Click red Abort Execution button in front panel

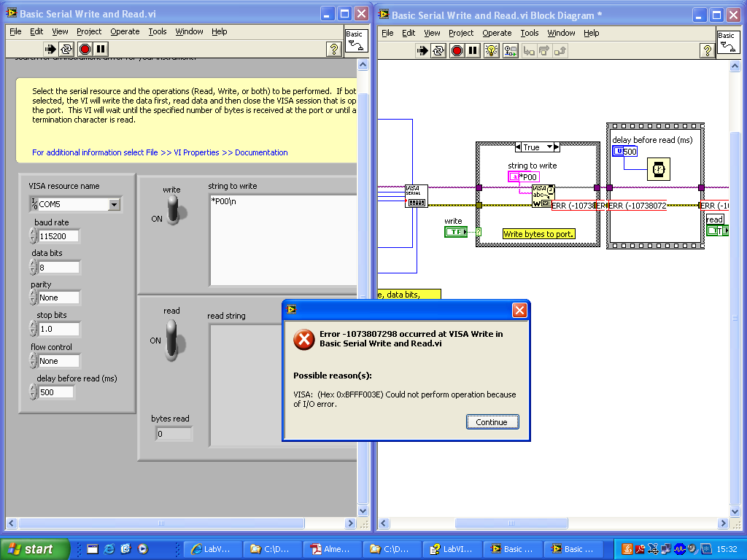coord(85,49)
